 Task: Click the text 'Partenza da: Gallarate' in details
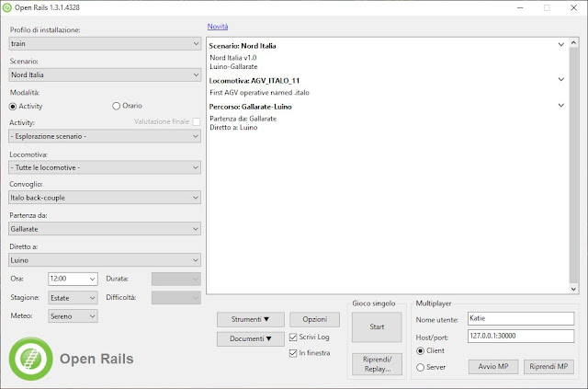243,119
